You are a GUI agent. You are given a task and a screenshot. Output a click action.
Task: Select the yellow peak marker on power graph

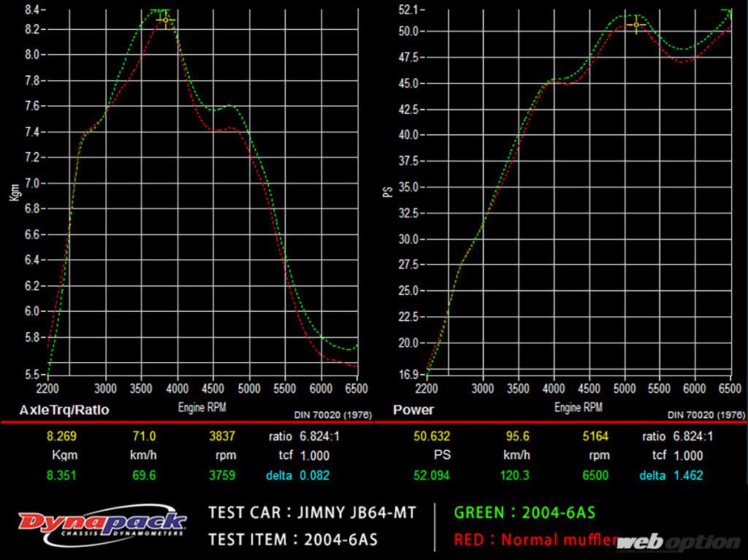tap(636, 25)
